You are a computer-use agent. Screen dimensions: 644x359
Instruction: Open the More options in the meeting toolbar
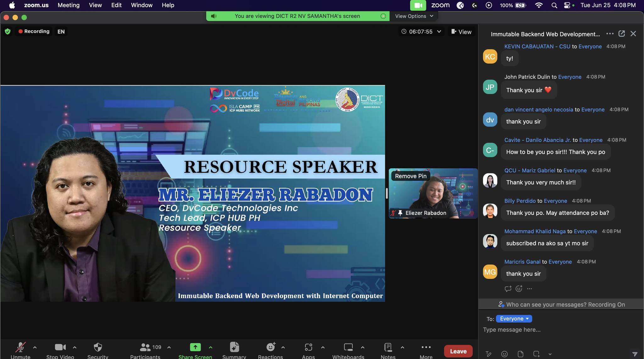426,351
